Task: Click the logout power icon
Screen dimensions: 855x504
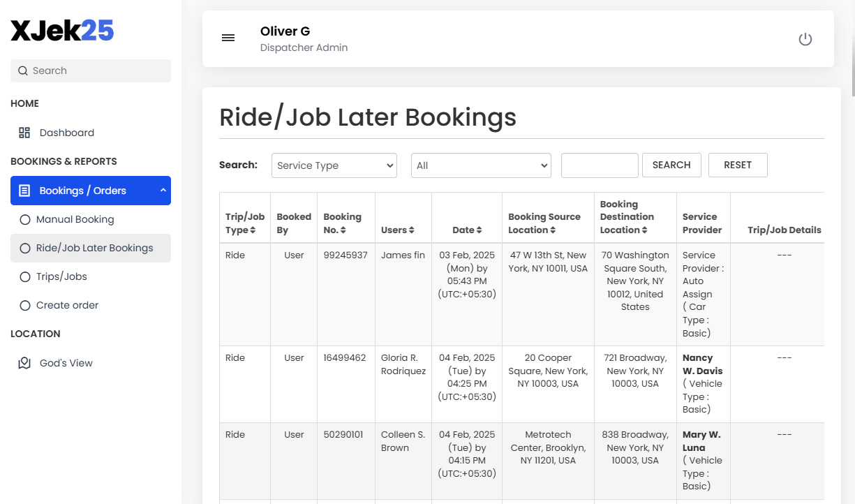Action: click(x=805, y=39)
